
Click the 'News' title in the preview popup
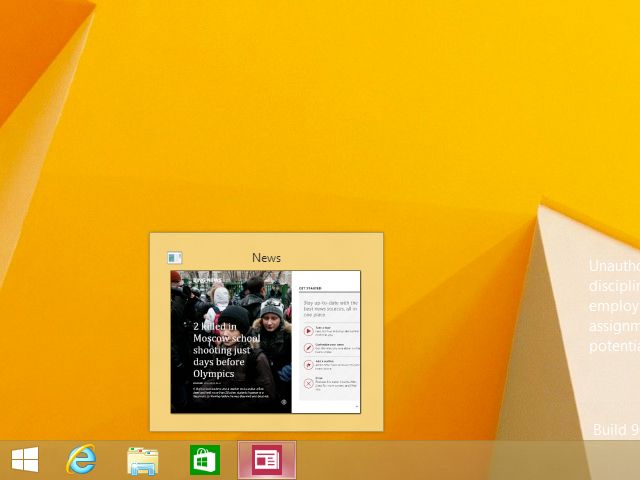[266, 258]
